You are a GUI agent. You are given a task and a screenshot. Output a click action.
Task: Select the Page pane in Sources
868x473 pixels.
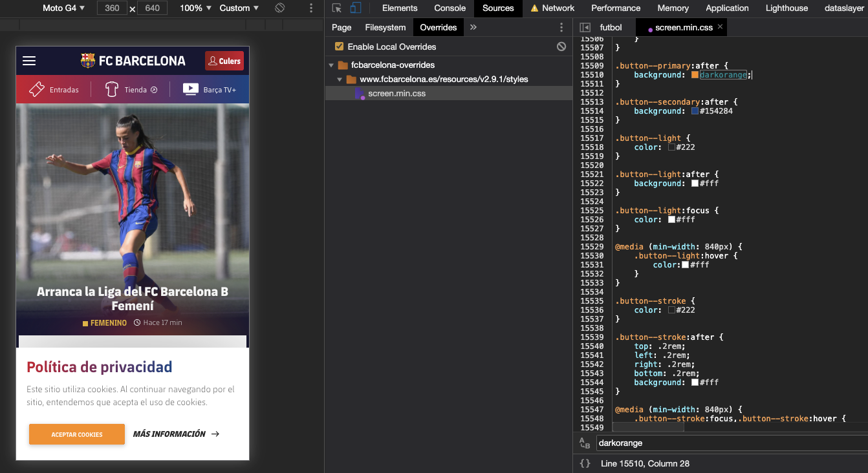342,27
